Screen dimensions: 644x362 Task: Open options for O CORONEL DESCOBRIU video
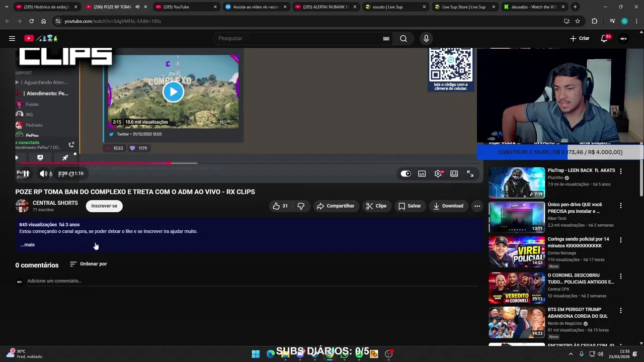tap(620, 276)
